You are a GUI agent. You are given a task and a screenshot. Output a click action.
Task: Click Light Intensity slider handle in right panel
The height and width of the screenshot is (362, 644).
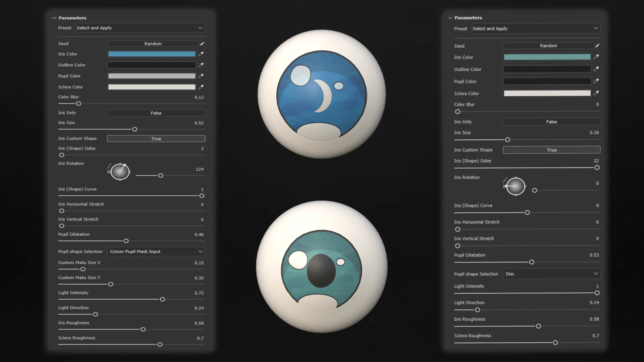597,293
